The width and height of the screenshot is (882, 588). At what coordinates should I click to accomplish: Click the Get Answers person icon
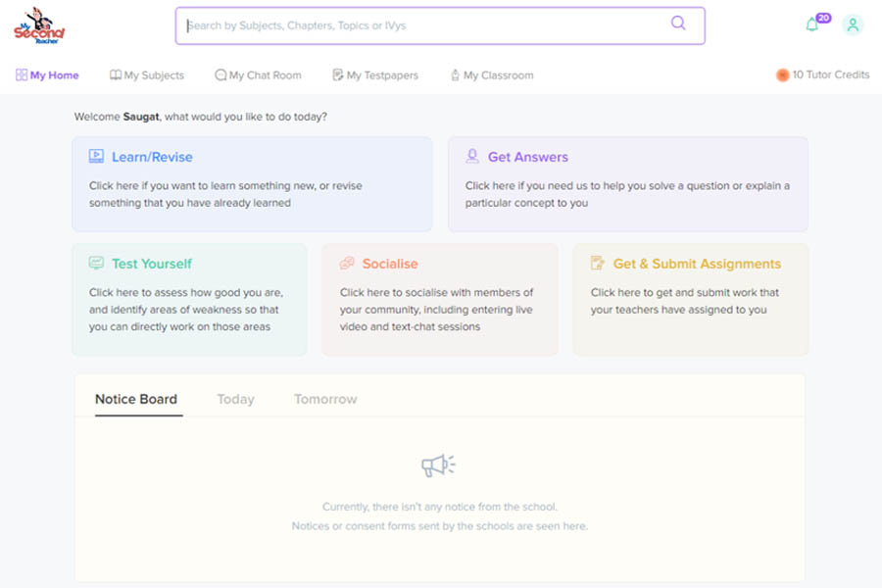click(474, 157)
